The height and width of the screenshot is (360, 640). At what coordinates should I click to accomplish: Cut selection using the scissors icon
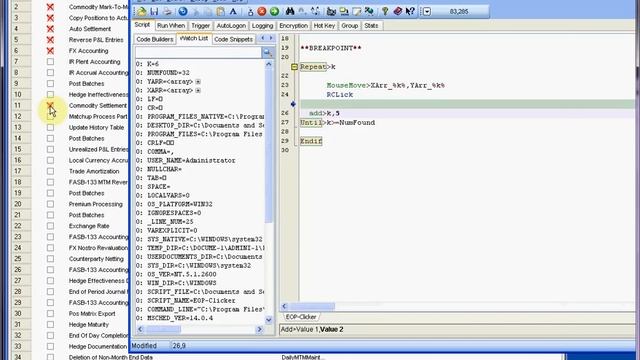pos(196,11)
